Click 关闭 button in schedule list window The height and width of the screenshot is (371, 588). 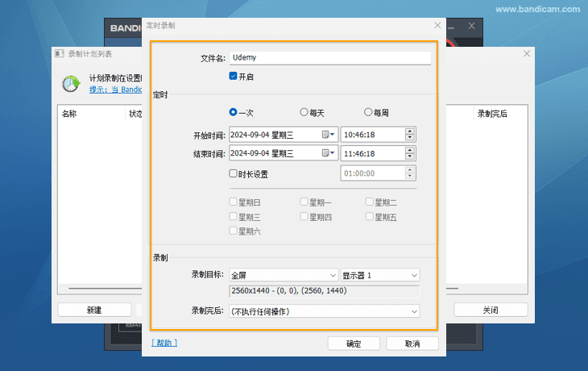[491, 310]
